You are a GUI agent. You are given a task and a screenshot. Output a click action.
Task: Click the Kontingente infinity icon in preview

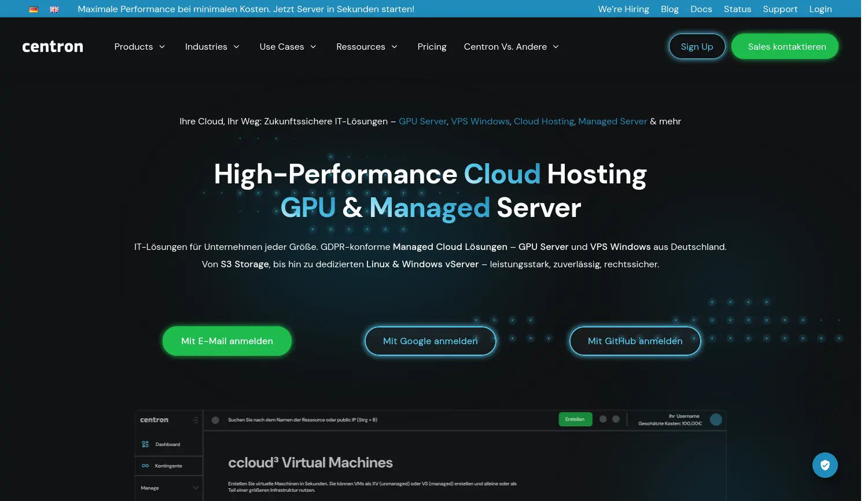coord(145,466)
